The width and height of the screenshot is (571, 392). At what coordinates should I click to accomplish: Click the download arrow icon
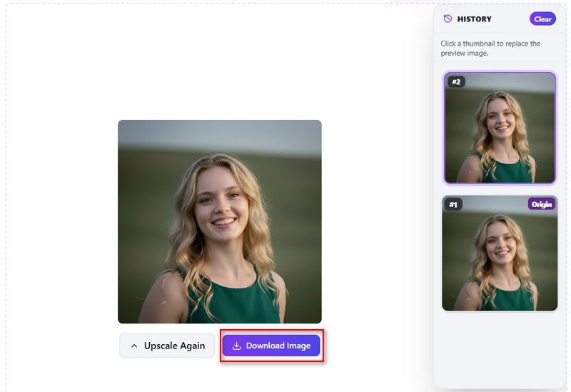[236, 346]
